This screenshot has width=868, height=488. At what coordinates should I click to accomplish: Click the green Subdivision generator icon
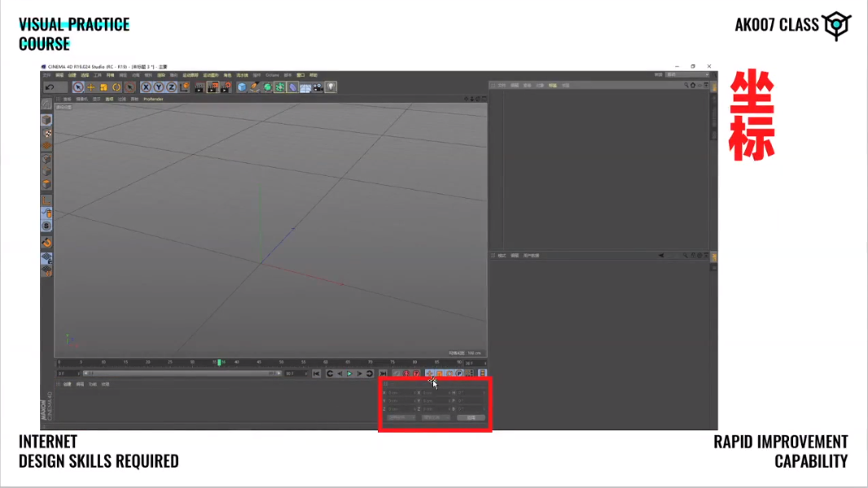(267, 87)
